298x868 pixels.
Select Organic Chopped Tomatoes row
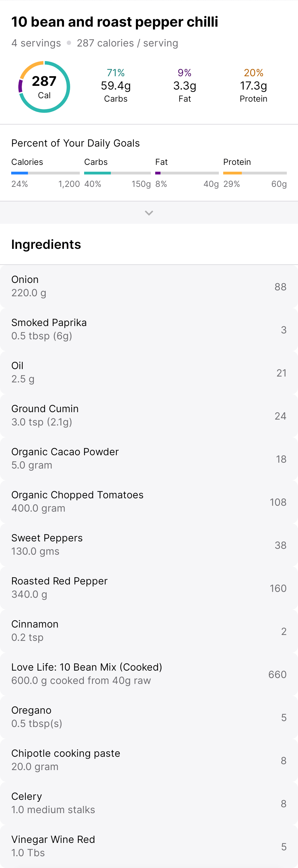pos(149,502)
